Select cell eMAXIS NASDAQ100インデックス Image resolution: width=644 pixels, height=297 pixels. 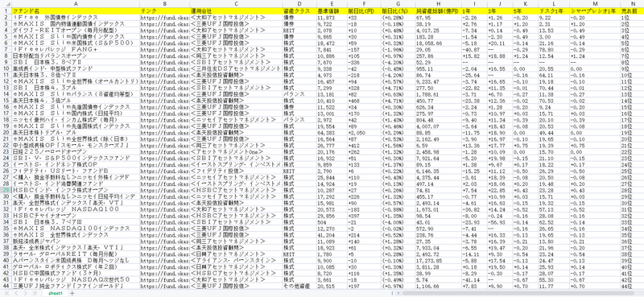(76, 229)
